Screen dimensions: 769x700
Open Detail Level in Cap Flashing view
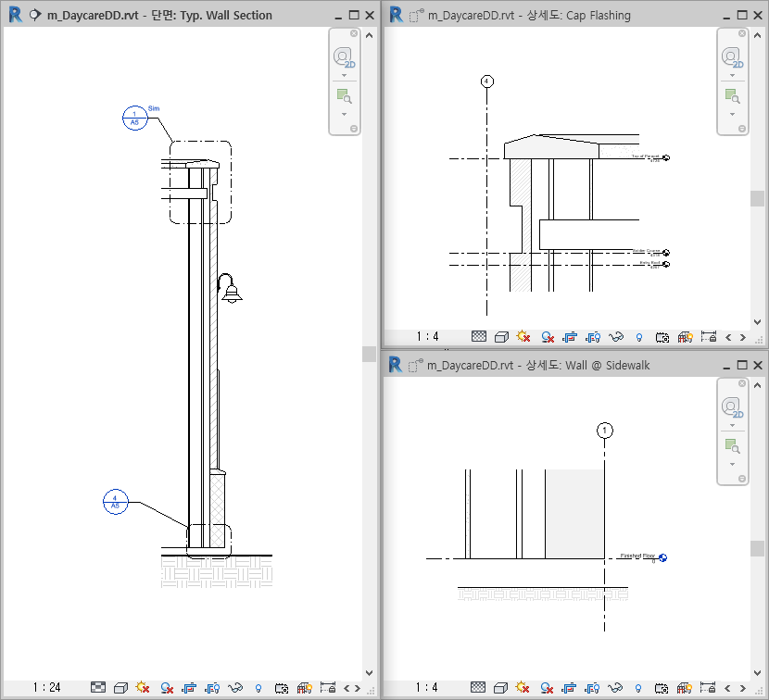click(479, 336)
